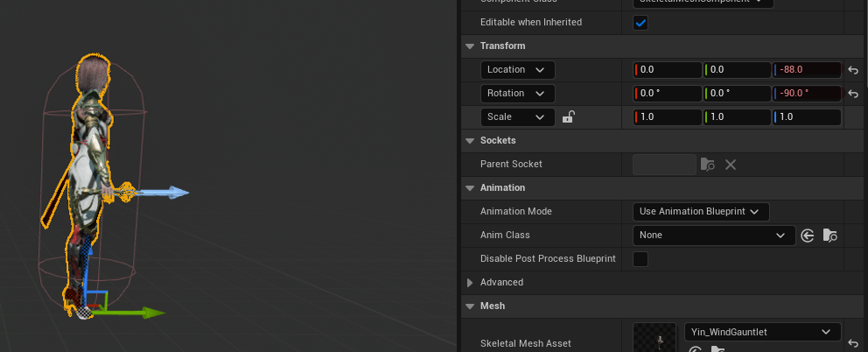This screenshot has width=868, height=352.
Task: Toggle the Scale lock icon
Action: (x=568, y=117)
